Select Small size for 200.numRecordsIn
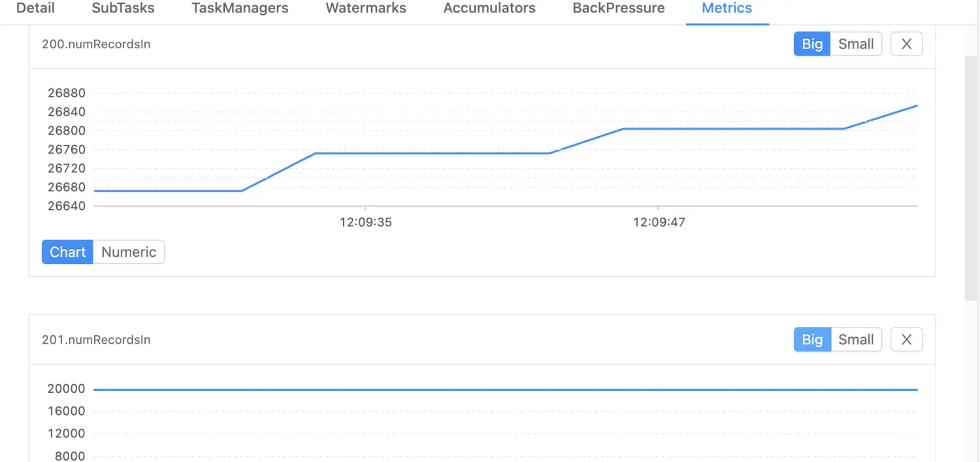The height and width of the screenshot is (462, 980). click(x=856, y=44)
